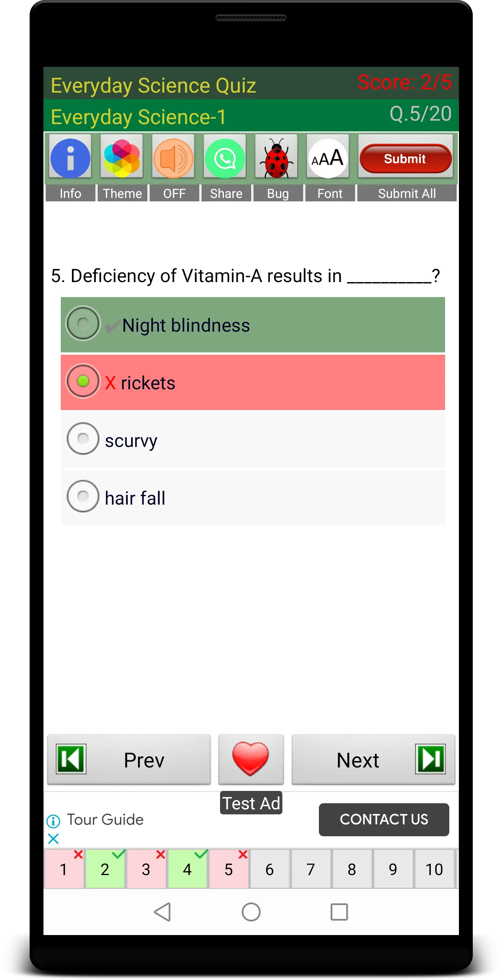The width and height of the screenshot is (502, 980).
Task: Change font size with the AAA icon
Action: [x=328, y=158]
